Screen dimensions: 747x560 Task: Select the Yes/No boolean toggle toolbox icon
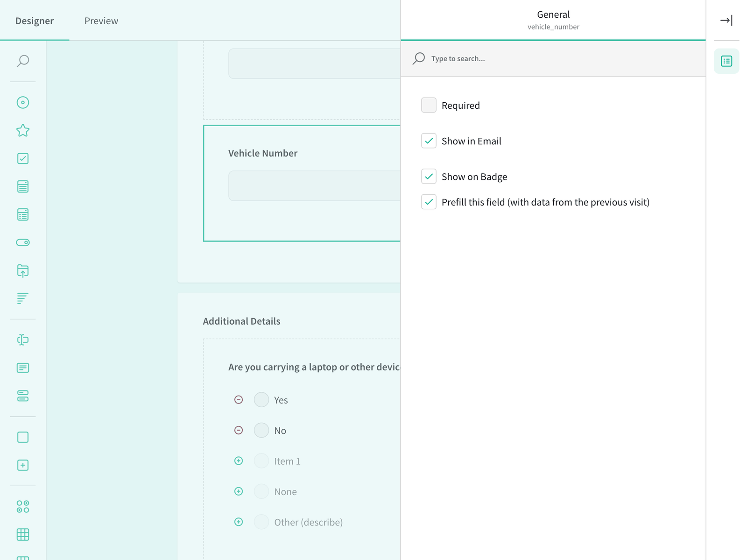[x=23, y=242]
